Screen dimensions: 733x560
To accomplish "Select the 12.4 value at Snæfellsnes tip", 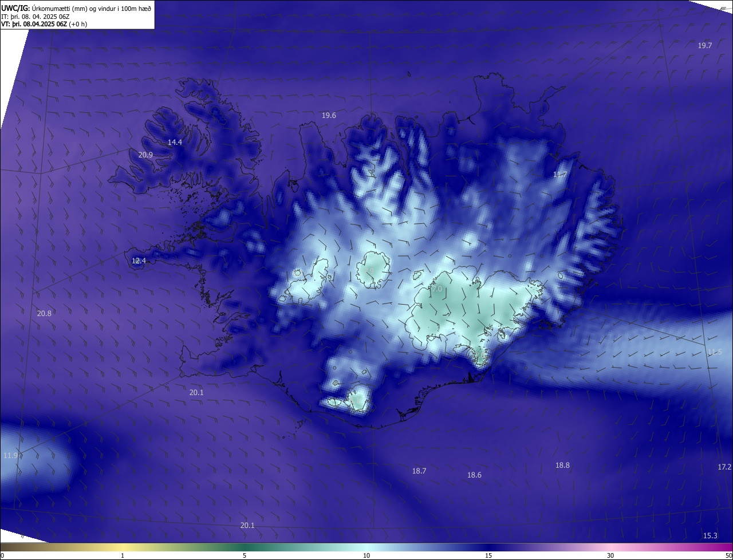I will [139, 261].
